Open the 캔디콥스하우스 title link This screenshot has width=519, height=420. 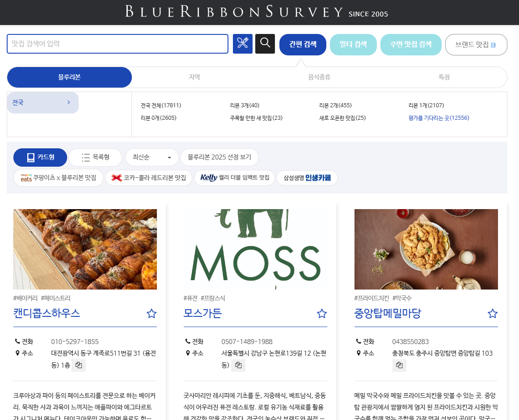click(x=46, y=313)
